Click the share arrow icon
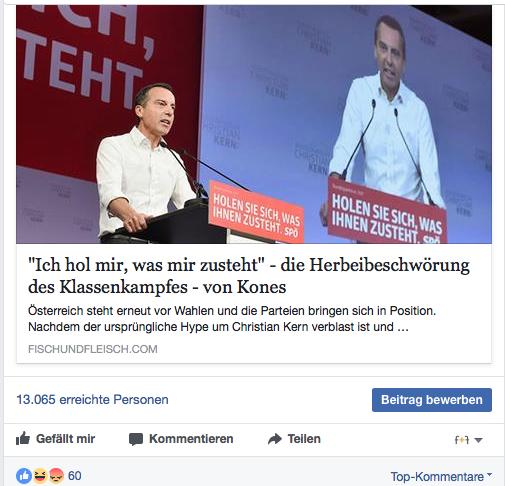This screenshot has width=505, height=486. tap(275, 439)
